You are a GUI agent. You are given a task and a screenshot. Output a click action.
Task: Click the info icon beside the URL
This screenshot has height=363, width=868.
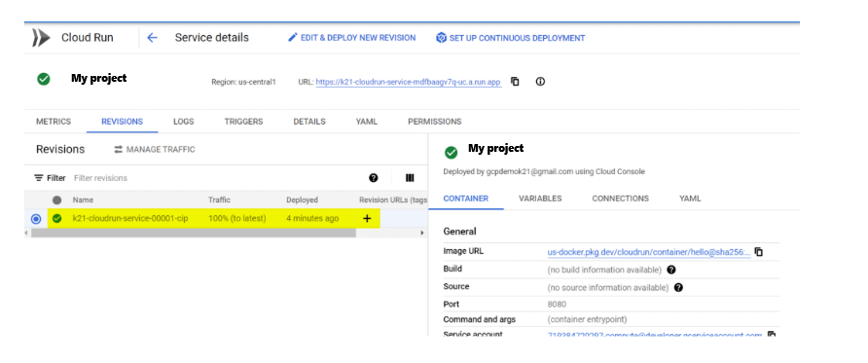click(x=540, y=82)
